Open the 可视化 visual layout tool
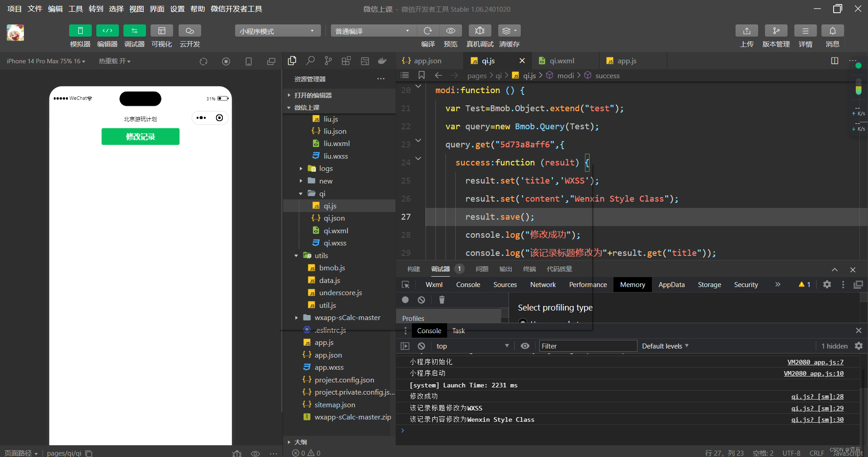 pyautogui.click(x=161, y=31)
